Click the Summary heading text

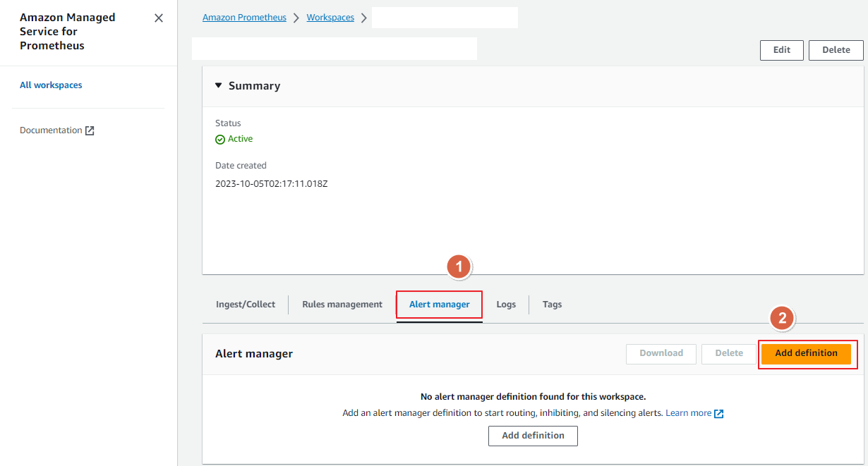click(x=254, y=86)
